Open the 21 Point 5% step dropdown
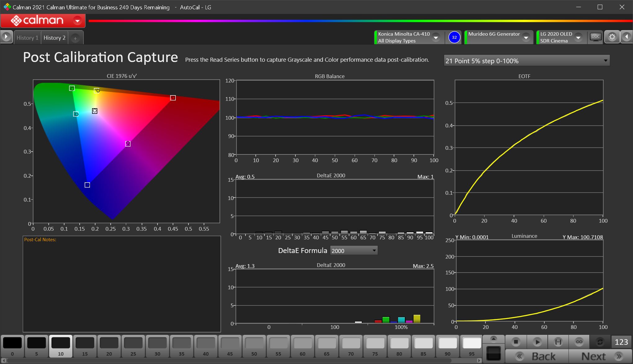This screenshot has width=633, height=364. point(526,61)
